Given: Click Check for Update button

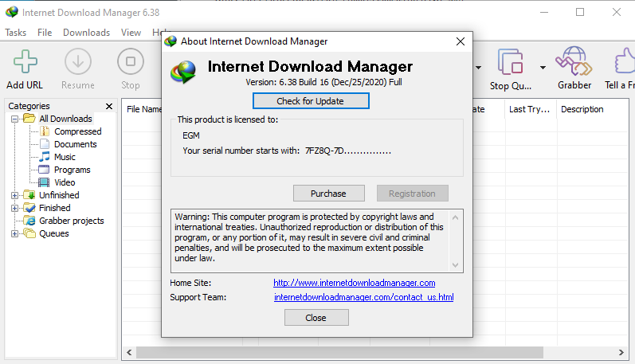Looking at the screenshot, I should coord(311,101).
